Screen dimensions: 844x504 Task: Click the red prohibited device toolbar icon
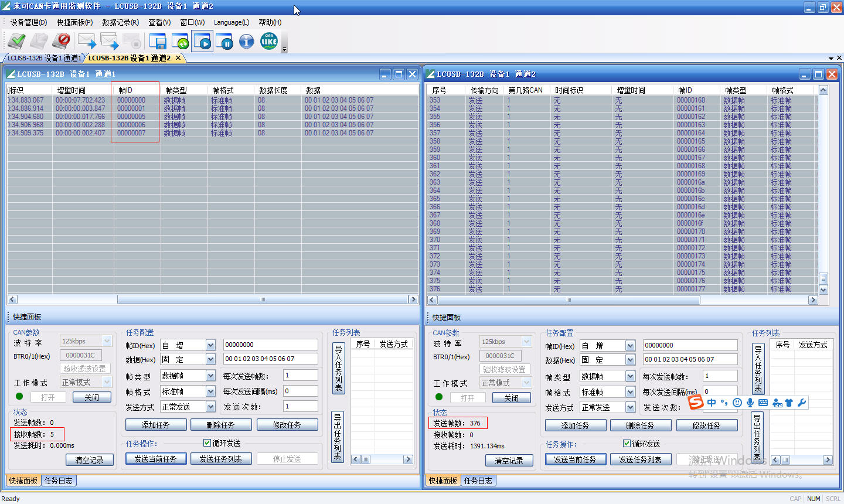point(62,41)
